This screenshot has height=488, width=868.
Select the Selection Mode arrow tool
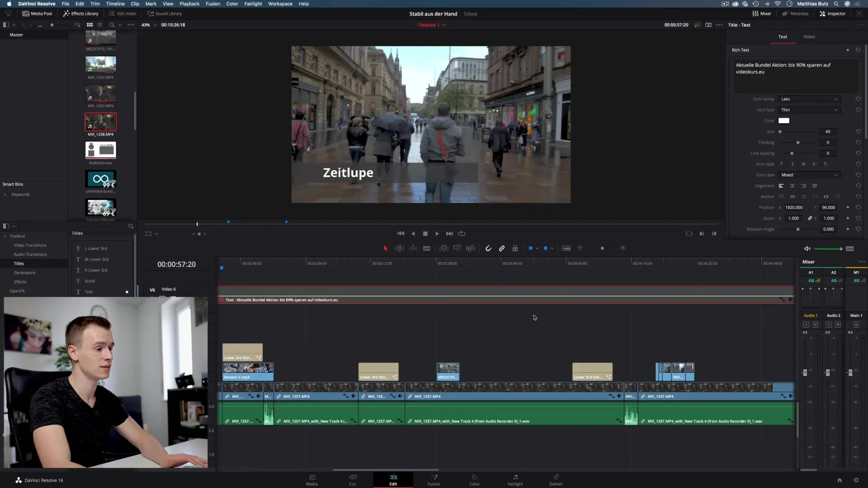[385, 249]
